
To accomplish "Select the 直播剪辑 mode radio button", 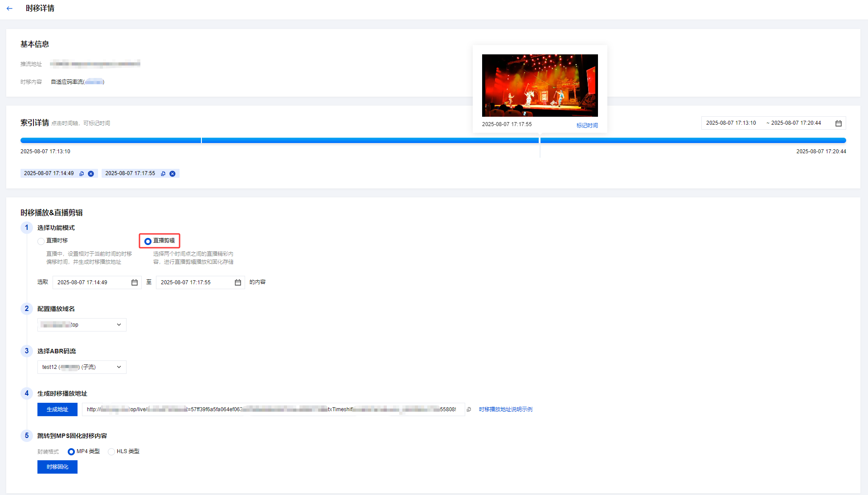I will click(x=148, y=241).
